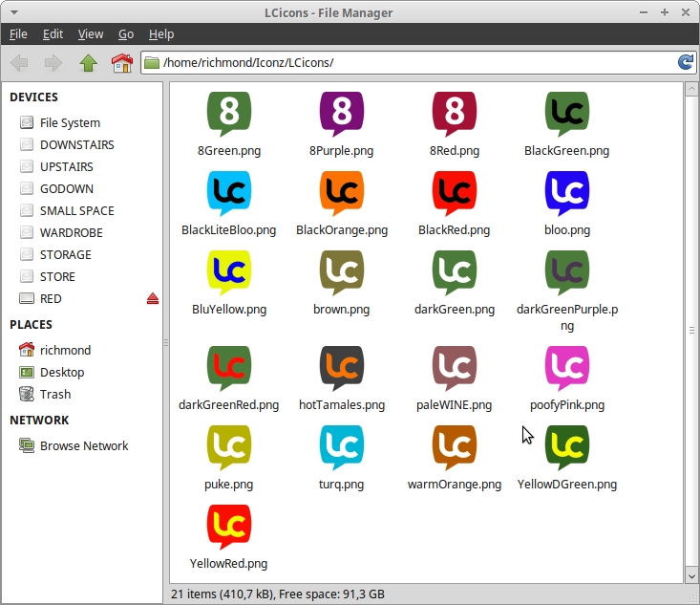The image size is (700, 605).
Task: Select the YellowRed.png file
Action: coord(229,528)
